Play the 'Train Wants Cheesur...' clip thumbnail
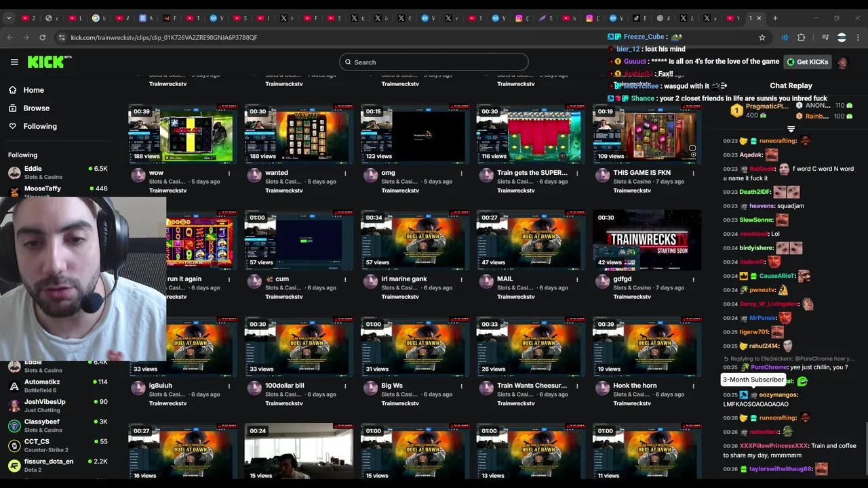 (531, 346)
